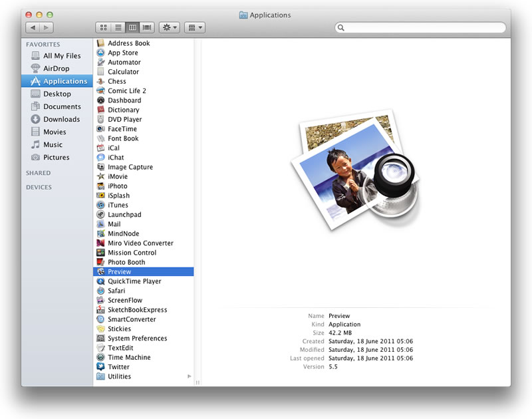Select the iTunes app icon

pyautogui.click(x=101, y=205)
